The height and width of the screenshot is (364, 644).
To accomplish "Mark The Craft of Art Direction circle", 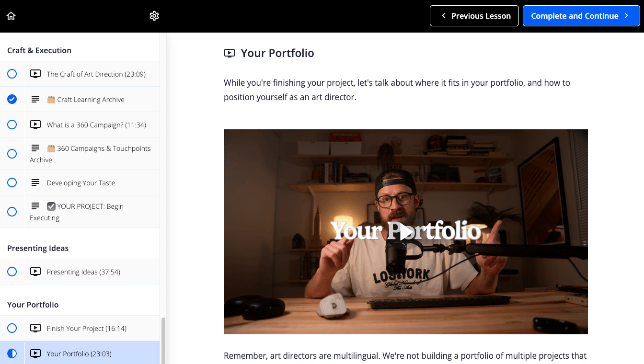I will [x=12, y=74].
